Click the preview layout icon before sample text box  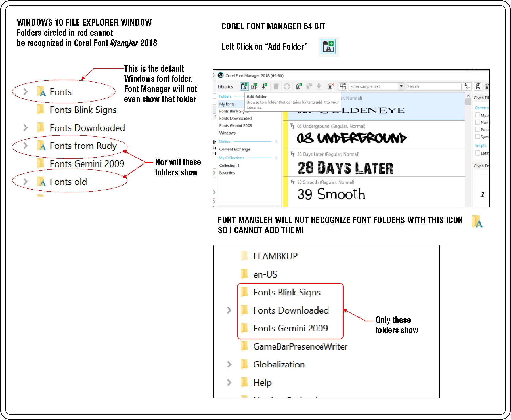[x=343, y=86]
